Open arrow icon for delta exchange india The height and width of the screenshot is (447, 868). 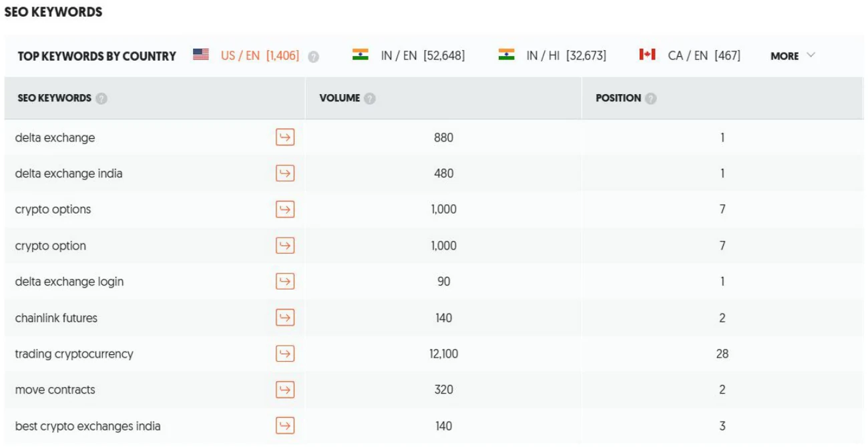tap(285, 173)
